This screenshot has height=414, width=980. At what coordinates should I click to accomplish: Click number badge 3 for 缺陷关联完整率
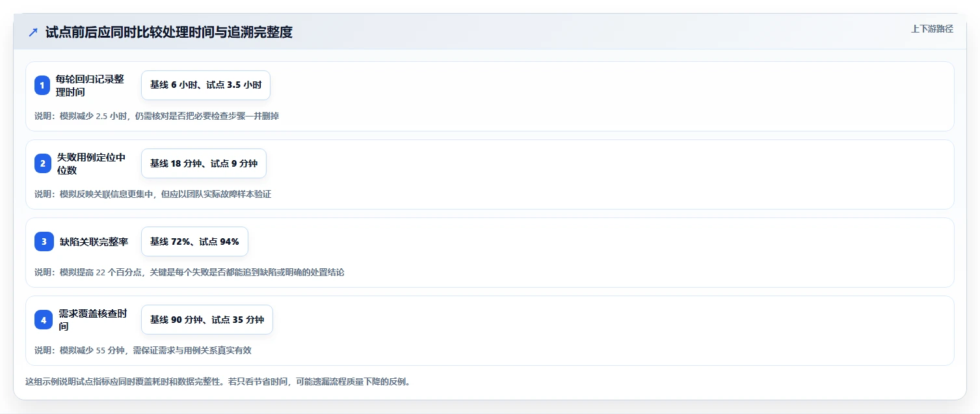pos(44,241)
